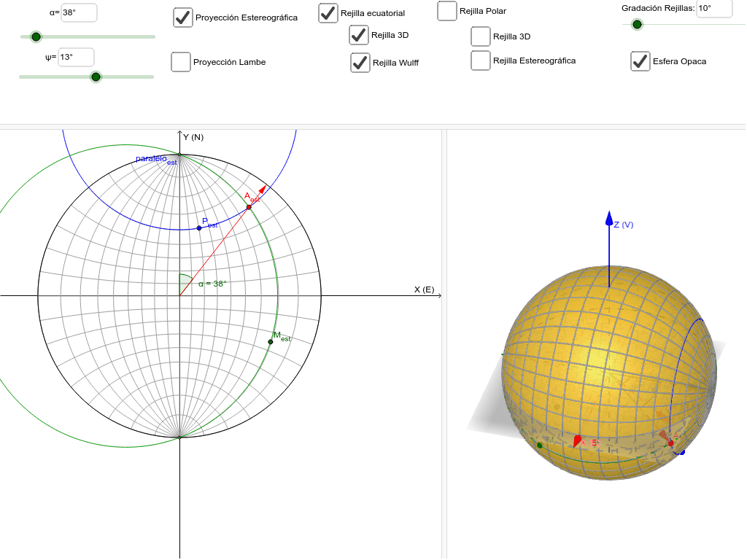Click the green point on sphere equator
The width and height of the screenshot is (747, 560).
click(539, 446)
